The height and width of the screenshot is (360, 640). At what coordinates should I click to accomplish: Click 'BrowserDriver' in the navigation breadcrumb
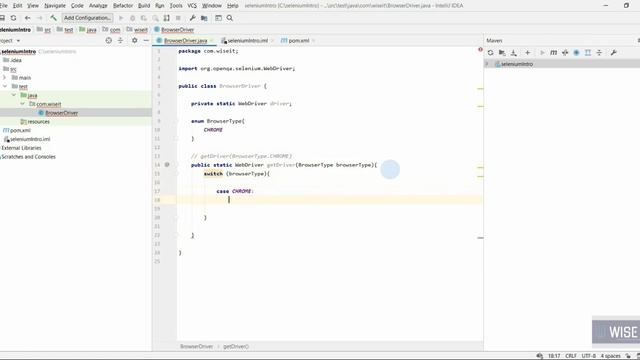tap(178, 30)
